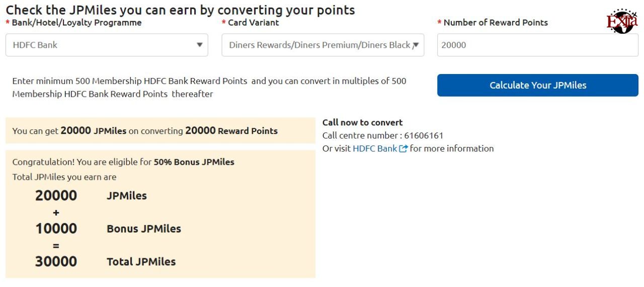Click the plus sign between JPMiles figures
644x287 pixels.
[x=56, y=212]
